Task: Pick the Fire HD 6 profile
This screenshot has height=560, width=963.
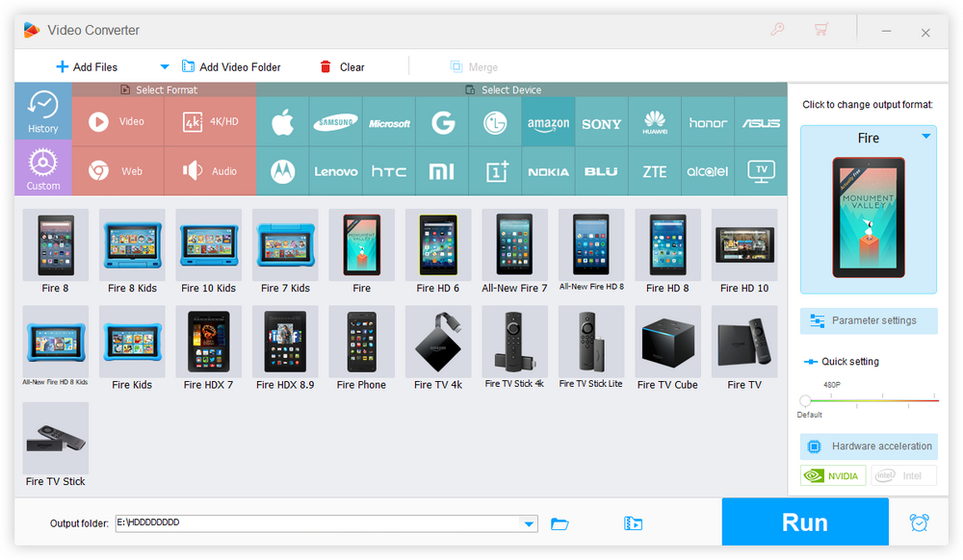Action: (x=438, y=252)
